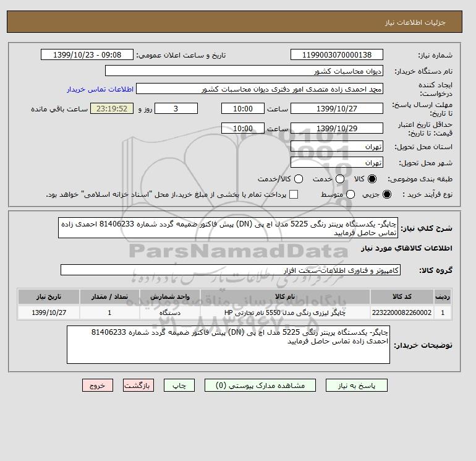The image size is (476, 461).
Task: Click the need date cell 1399/10/27 in table
Action: (x=49, y=312)
